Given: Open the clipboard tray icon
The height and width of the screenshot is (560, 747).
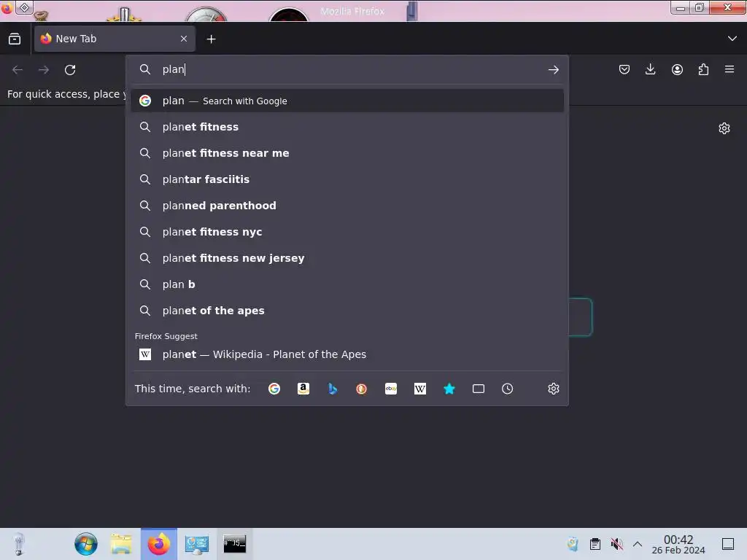Looking at the screenshot, I should tap(595, 544).
